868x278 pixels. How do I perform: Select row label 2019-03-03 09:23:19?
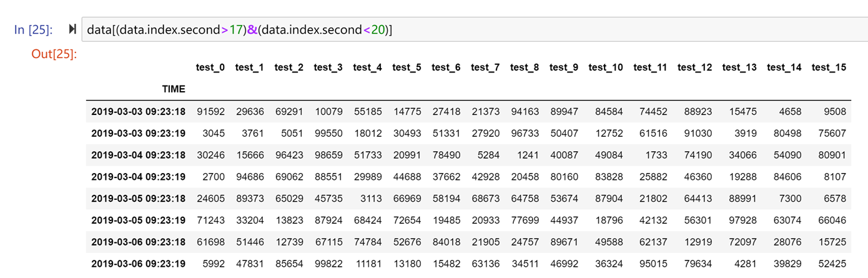pos(139,134)
